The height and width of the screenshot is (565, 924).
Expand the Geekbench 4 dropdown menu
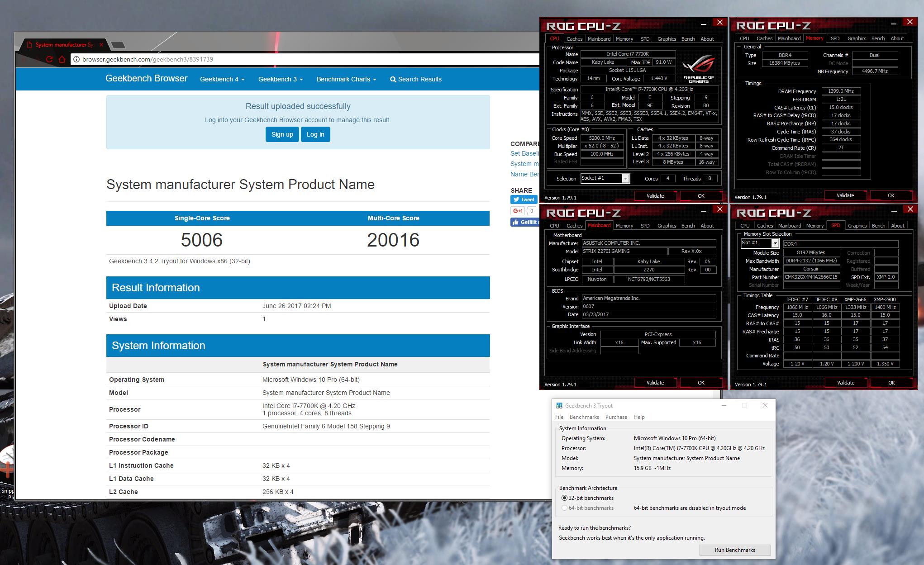click(x=222, y=79)
